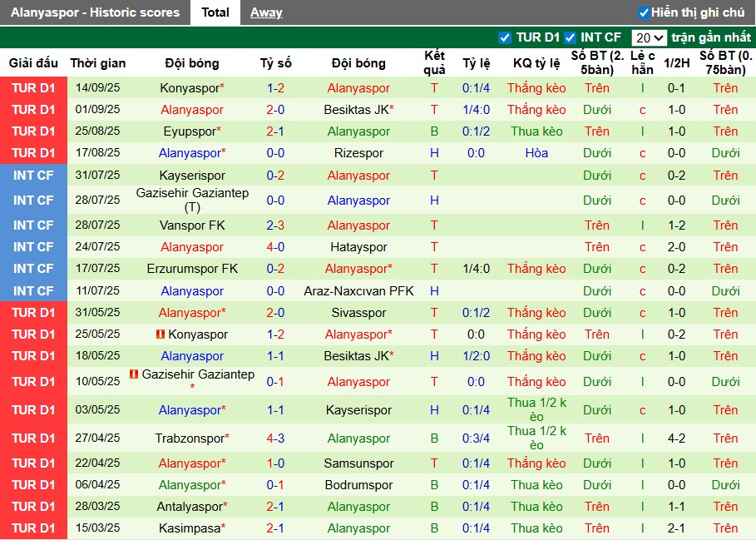Open Eyupspor team from 25/08/25 row
Image resolution: width=756 pixels, height=540 pixels.
[189, 131]
